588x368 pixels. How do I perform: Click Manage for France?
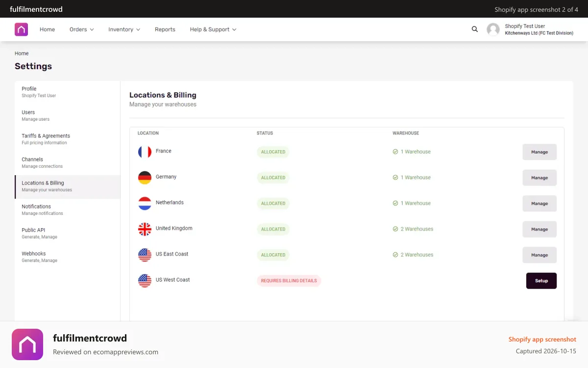coord(539,152)
